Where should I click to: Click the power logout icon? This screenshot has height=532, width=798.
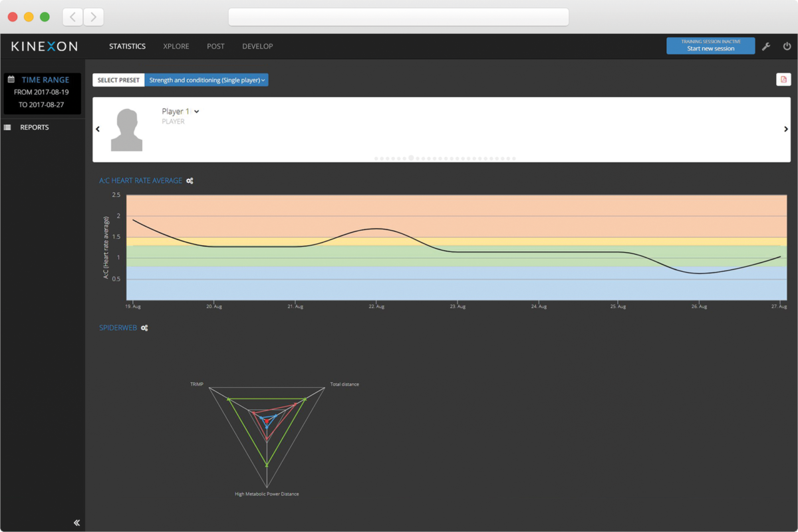[x=787, y=47]
